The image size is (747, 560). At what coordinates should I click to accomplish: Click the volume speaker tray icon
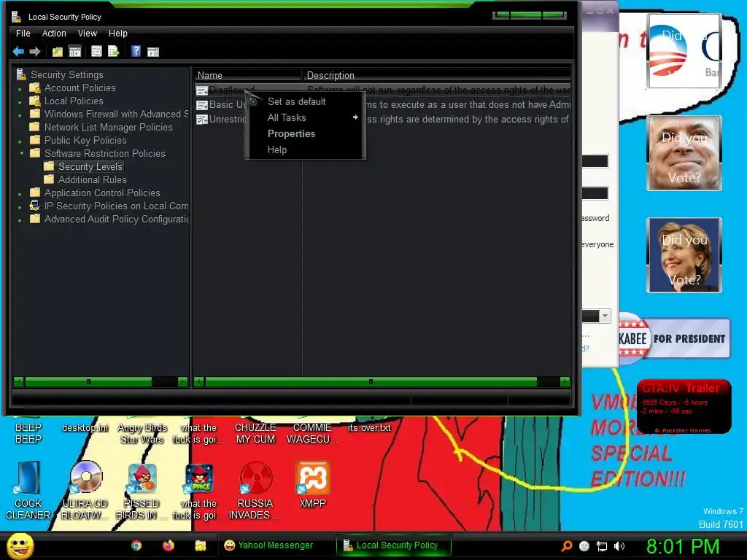[619, 546]
